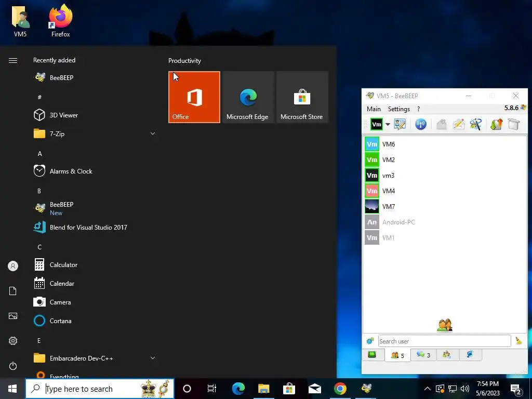Select the Firefox desktop shortcut

60,20
